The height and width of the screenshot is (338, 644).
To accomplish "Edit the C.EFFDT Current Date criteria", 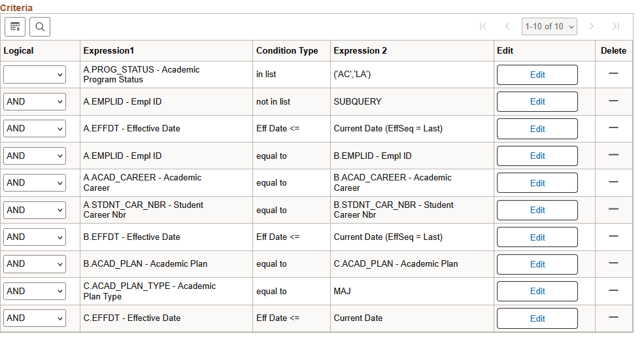I will point(537,318).
